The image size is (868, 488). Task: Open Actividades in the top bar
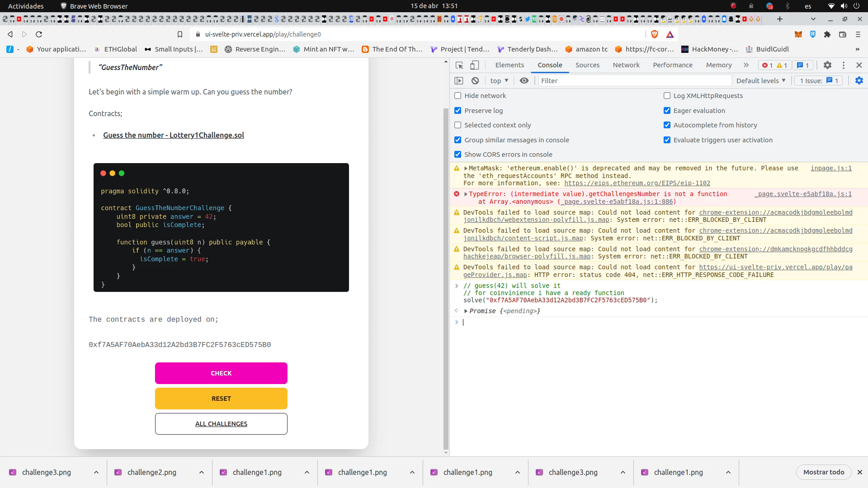pyautogui.click(x=26, y=6)
